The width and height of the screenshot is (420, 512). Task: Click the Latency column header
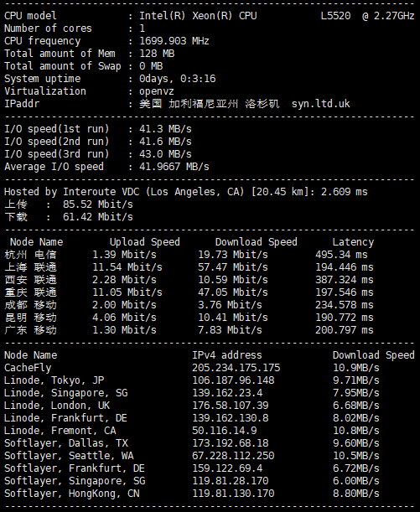click(x=353, y=242)
